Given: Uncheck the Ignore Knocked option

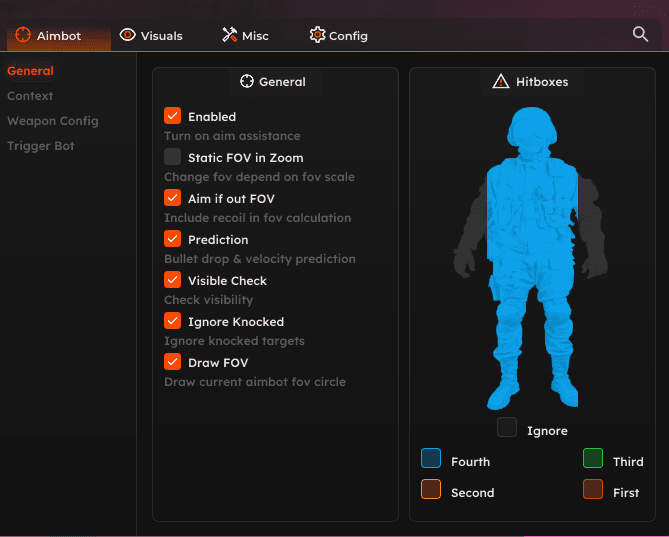Looking at the screenshot, I should click(173, 321).
